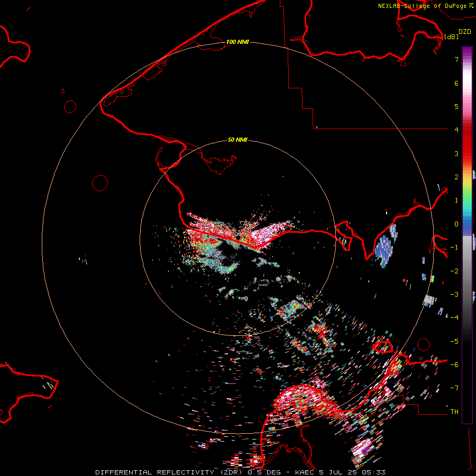
Task: Click the purple top of the color bar
Action: [x=467, y=52]
